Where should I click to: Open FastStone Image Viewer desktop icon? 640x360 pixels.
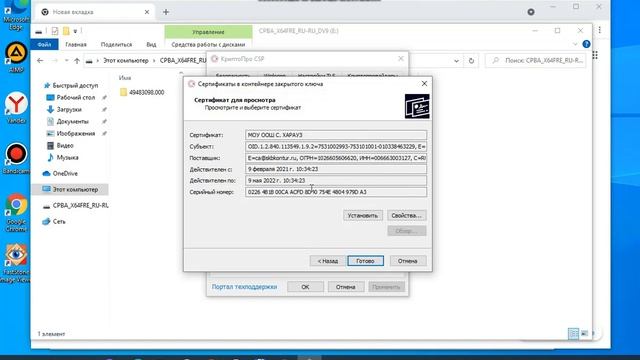[16, 263]
